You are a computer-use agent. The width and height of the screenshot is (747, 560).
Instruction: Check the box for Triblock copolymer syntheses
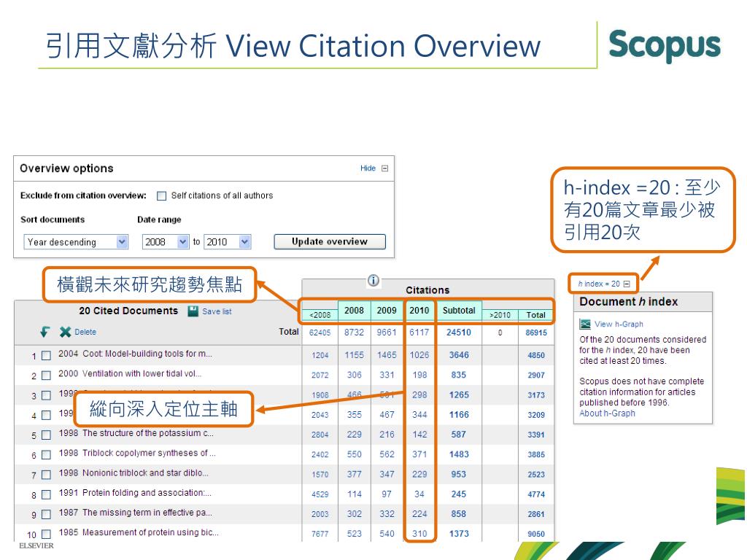(46, 455)
